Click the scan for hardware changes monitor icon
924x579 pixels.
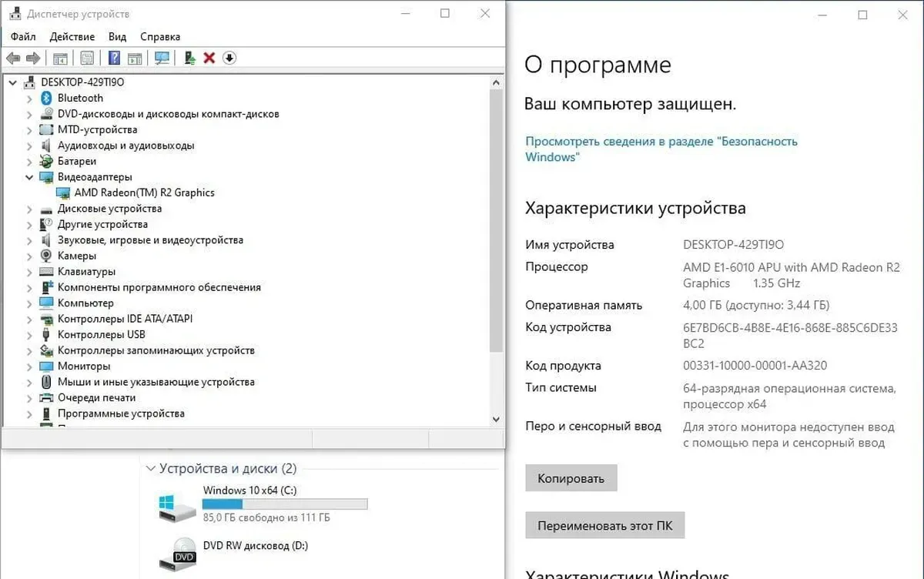point(162,59)
